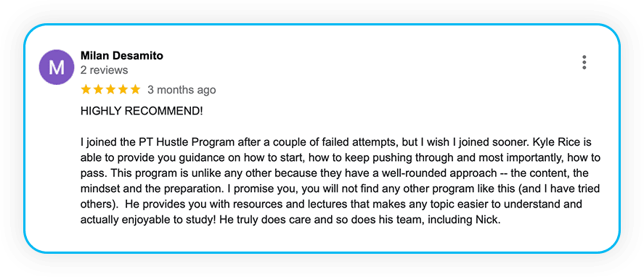Click the phrase actually enjoyable to study!
The height and width of the screenshot is (277, 644).
pyautogui.click(x=148, y=220)
